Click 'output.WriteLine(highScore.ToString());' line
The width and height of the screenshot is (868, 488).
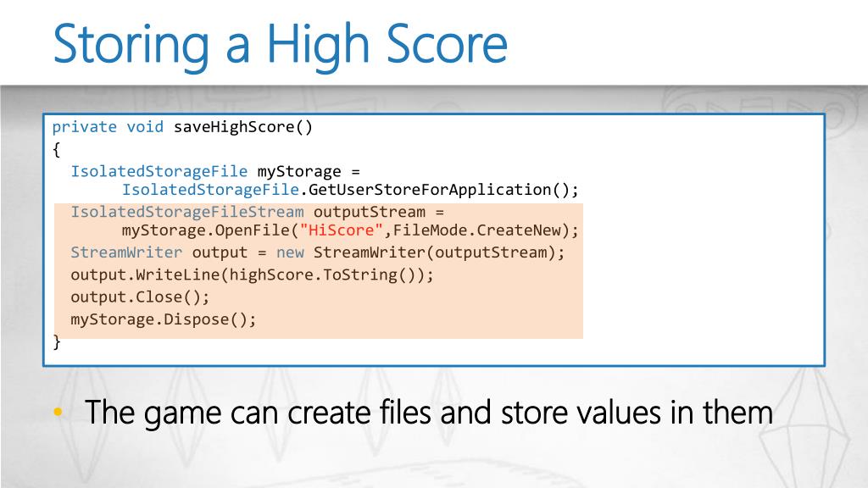252,275
